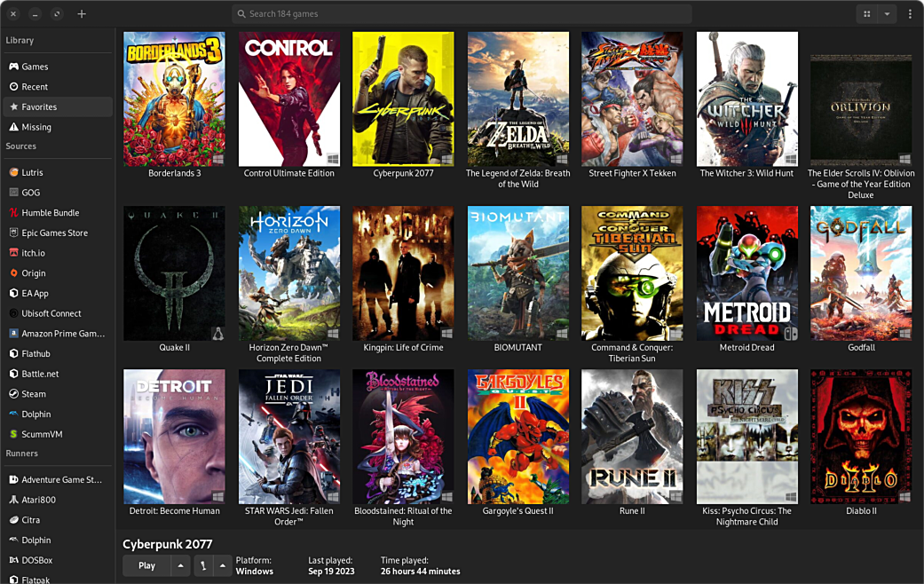This screenshot has width=924, height=584.
Task: Open the Humble Bundle source
Action: click(50, 213)
